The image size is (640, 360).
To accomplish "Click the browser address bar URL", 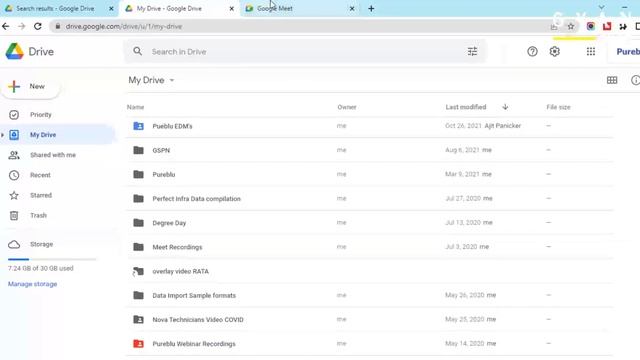I will click(124, 27).
